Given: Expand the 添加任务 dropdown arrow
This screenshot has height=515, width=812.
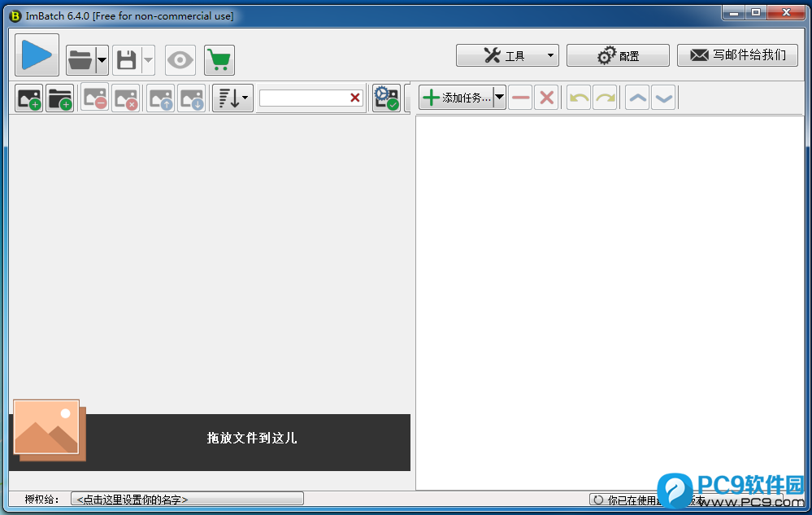Looking at the screenshot, I should point(499,98).
